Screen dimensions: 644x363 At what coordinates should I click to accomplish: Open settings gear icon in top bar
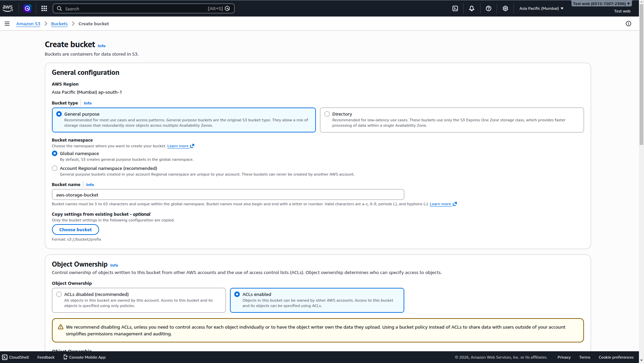pos(505,8)
